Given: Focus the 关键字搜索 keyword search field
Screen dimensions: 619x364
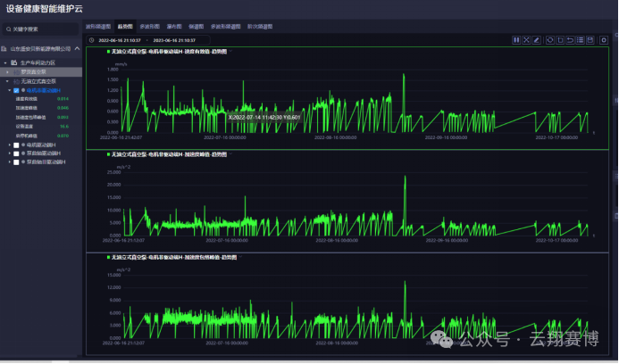Looking at the screenshot, I should click(x=41, y=29).
